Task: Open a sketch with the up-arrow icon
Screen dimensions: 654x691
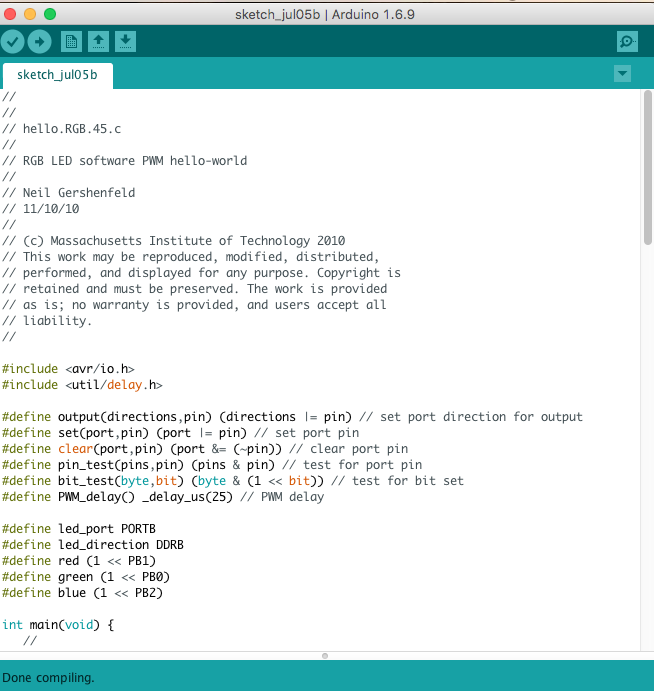Action: [x=98, y=42]
